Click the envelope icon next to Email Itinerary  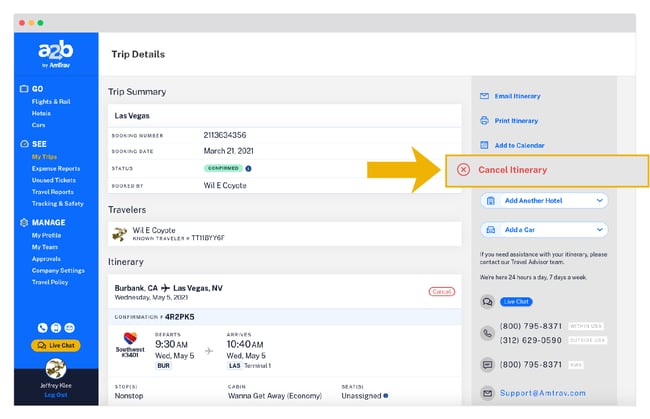tap(485, 96)
